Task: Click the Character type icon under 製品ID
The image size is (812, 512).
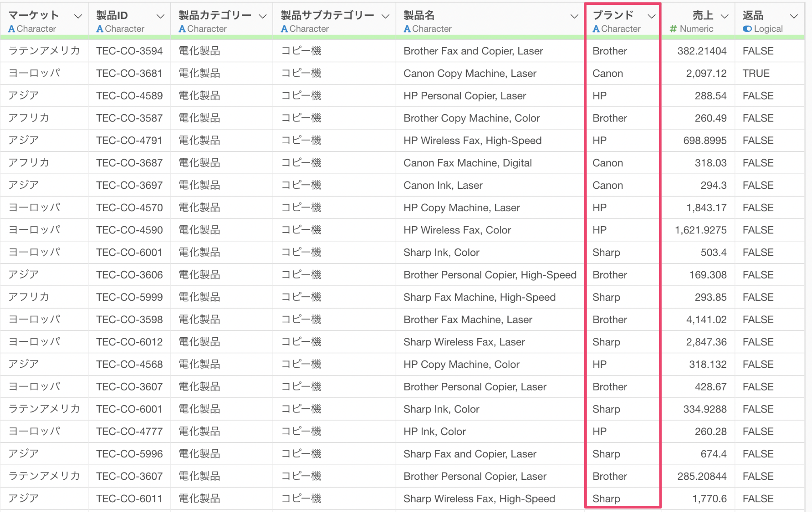Action: click(100, 29)
